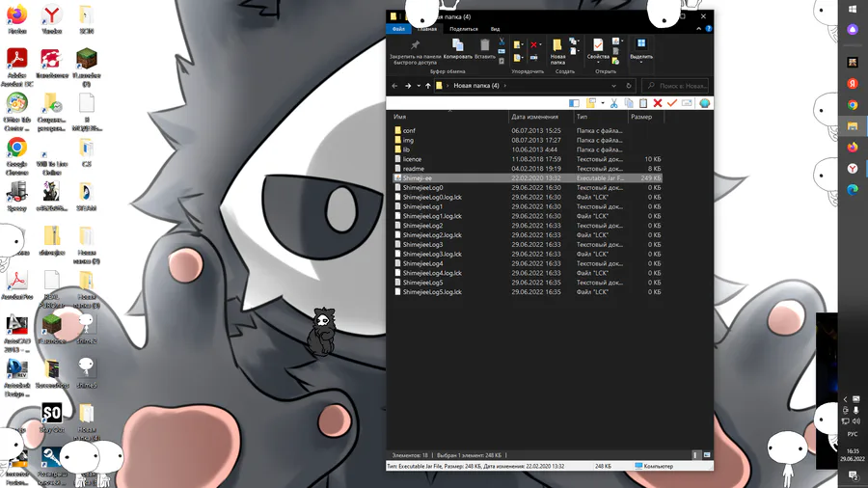
Task: Select Stay Out desktop icon
Action: tap(51, 418)
